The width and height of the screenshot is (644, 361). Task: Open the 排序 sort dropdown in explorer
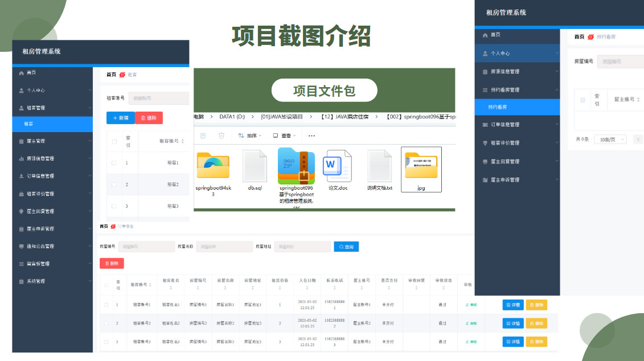[x=250, y=136]
